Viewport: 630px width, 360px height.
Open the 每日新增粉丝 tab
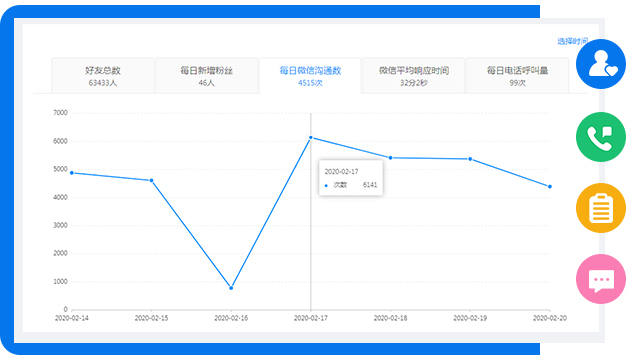click(207, 76)
